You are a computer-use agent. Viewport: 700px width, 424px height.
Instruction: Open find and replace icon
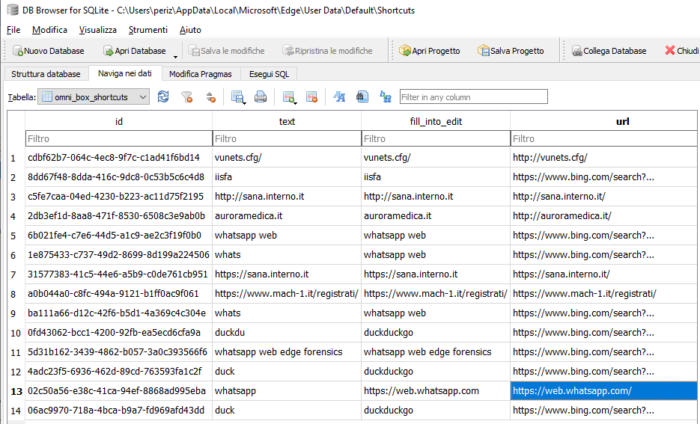point(385,97)
